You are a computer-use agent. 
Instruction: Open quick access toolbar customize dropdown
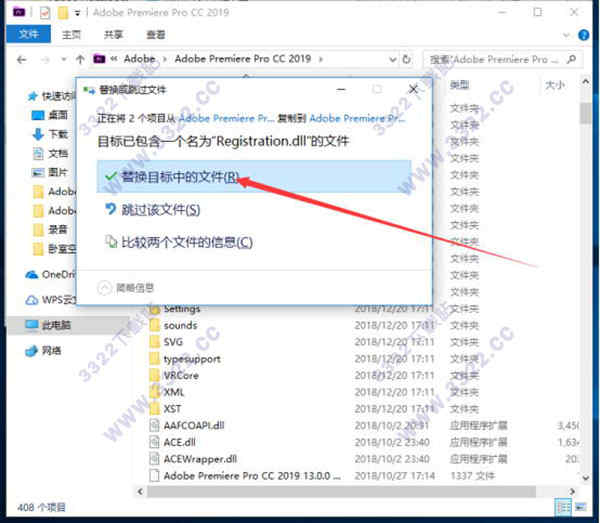point(78,13)
